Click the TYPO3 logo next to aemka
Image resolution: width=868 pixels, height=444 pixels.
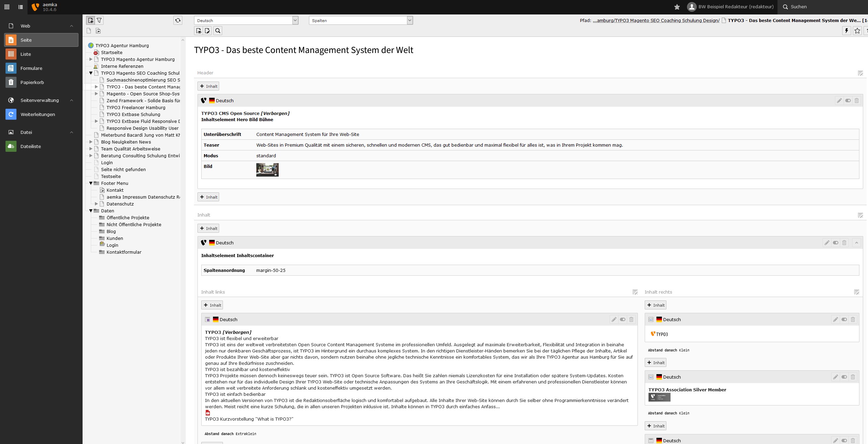point(35,7)
